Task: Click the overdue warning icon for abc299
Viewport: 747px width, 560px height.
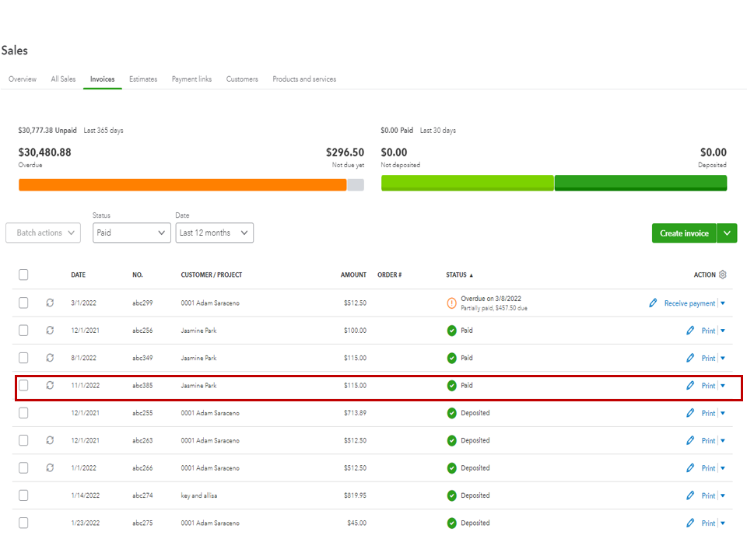Action: click(x=451, y=303)
